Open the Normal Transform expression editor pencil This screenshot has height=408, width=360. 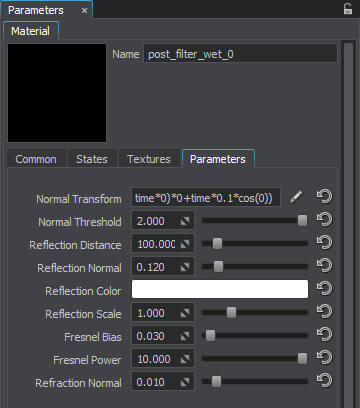coord(296,197)
